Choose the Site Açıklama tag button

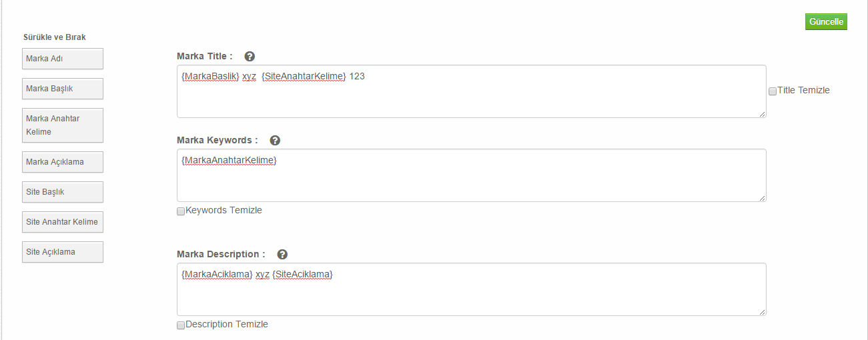coord(63,252)
